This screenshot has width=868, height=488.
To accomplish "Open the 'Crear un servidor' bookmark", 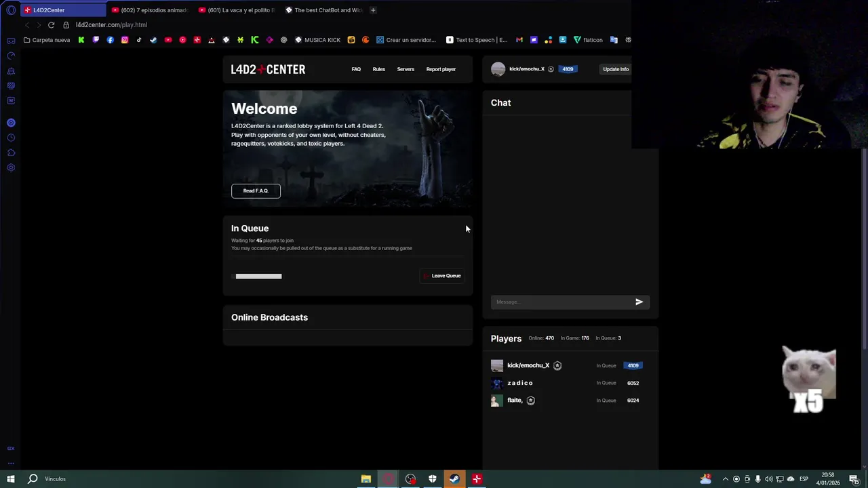I will click(x=406, y=40).
